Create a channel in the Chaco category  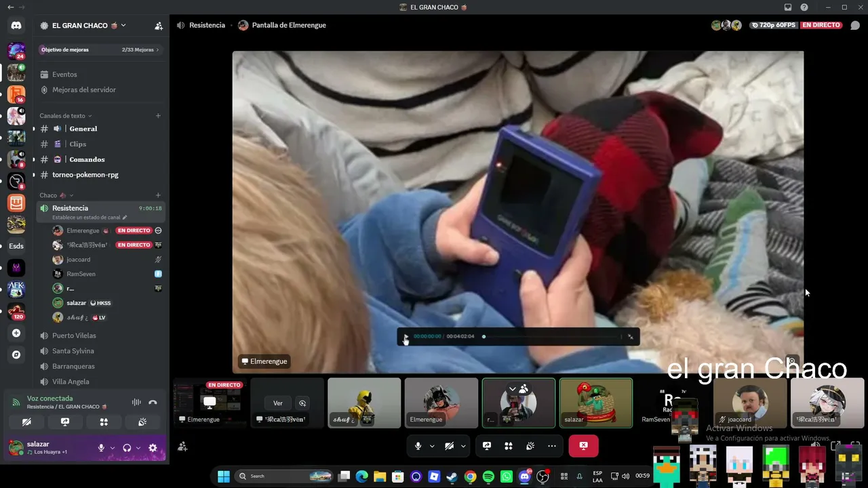pos(158,195)
